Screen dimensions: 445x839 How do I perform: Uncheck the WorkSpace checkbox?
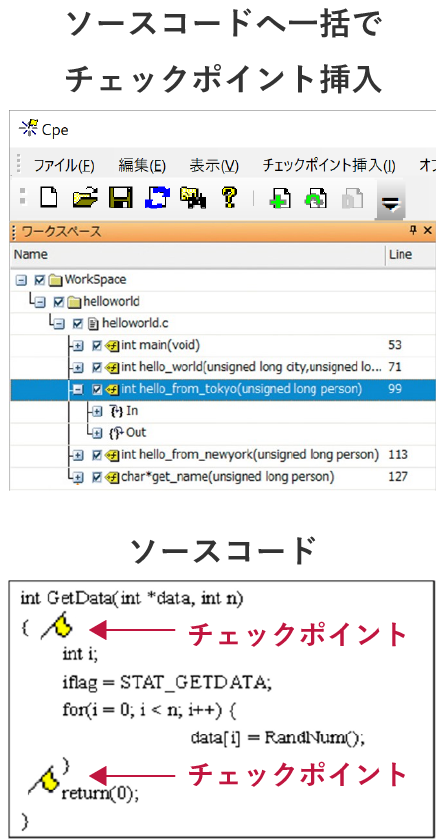[x=39, y=280]
